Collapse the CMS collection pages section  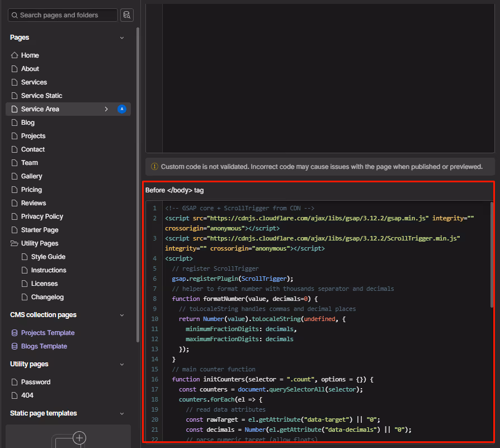pos(122,315)
